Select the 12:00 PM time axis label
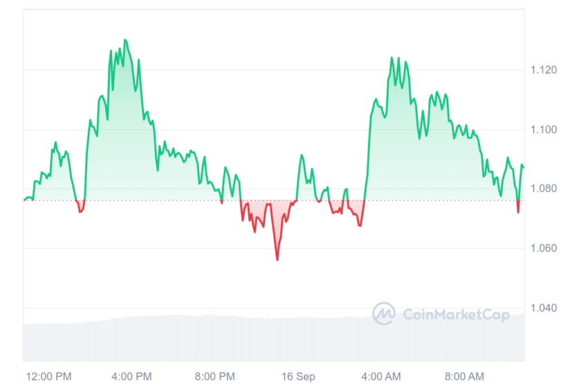Viewport: 588px width, 392px height. tap(48, 376)
